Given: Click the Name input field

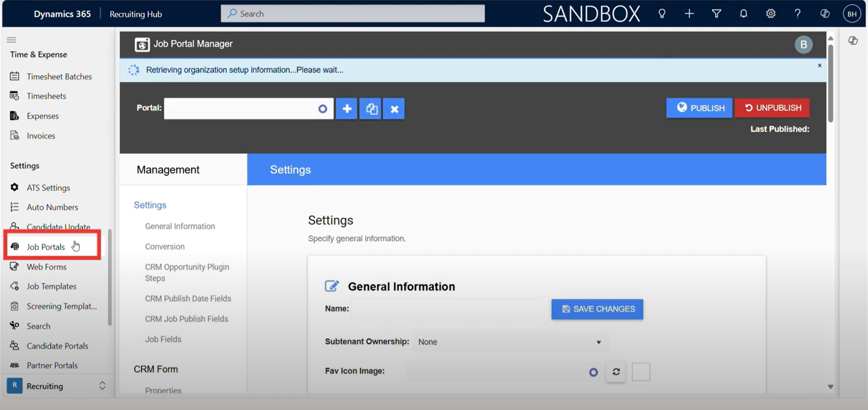Looking at the screenshot, I should pos(449,309).
